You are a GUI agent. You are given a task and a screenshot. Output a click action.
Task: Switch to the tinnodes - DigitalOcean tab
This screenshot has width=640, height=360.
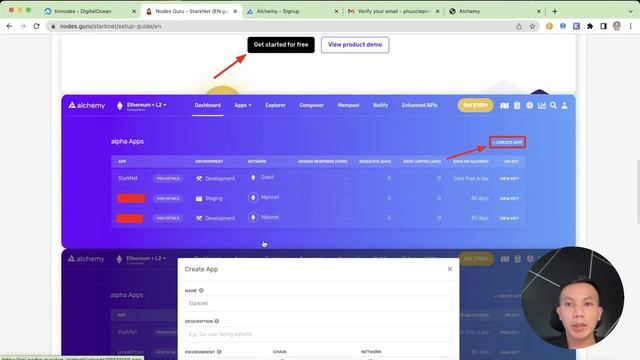pyautogui.click(x=90, y=11)
